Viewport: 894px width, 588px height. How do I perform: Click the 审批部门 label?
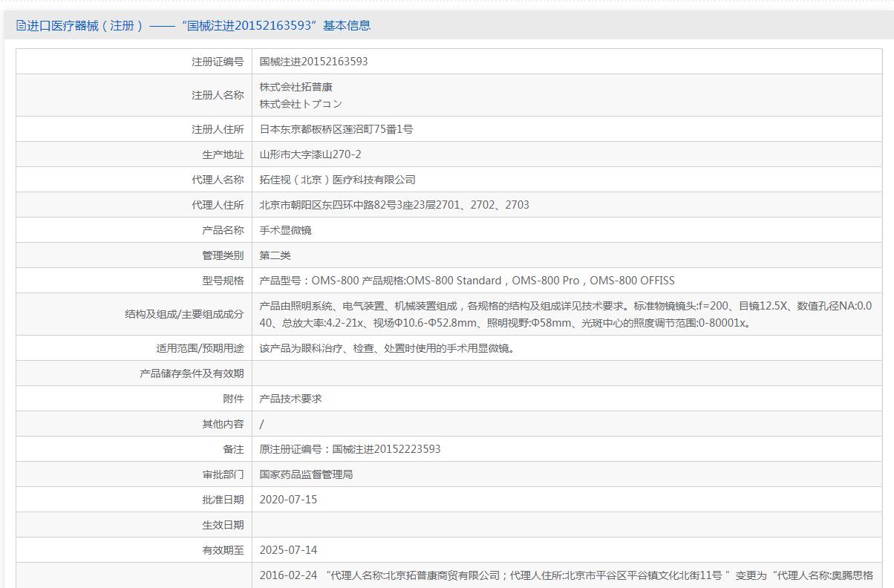pyautogui.click(x=223, y=474)
